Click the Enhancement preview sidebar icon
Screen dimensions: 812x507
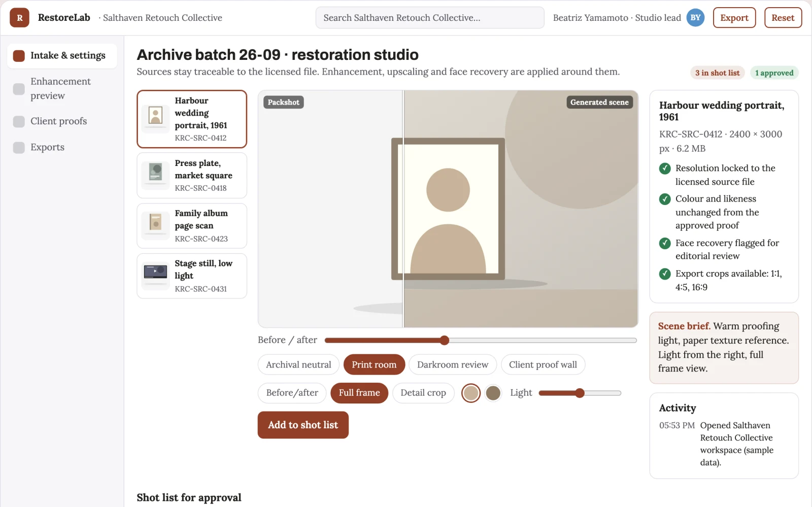click(x=19, y=89)
